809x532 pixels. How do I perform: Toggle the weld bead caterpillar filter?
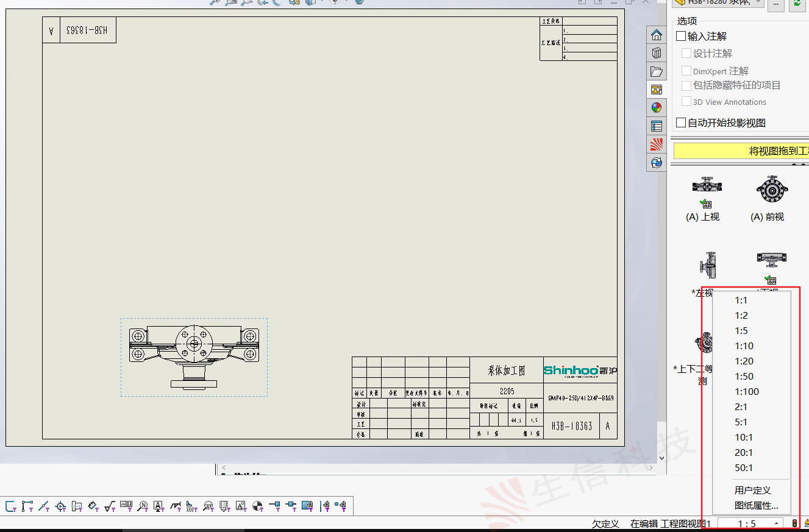coord(192,505)
